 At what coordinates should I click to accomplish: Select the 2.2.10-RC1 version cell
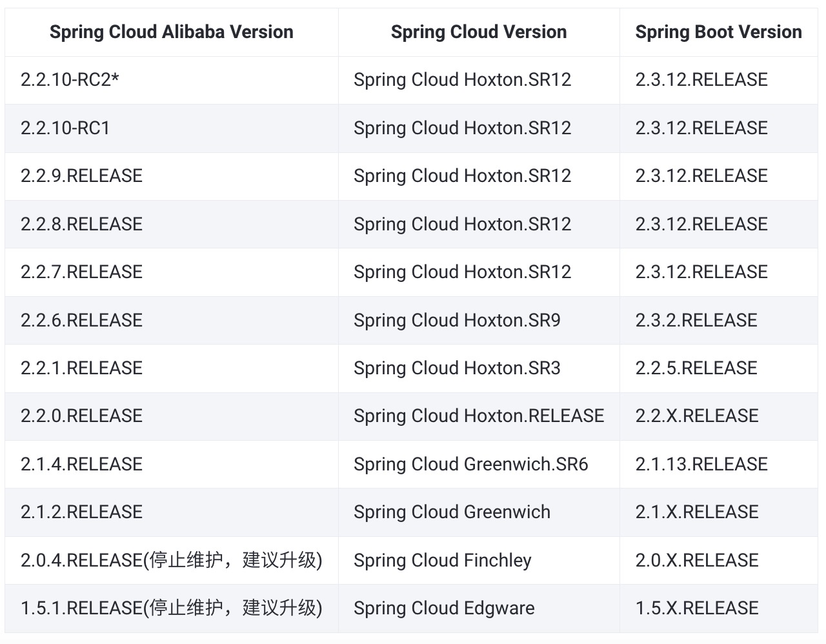click(172, 128)
